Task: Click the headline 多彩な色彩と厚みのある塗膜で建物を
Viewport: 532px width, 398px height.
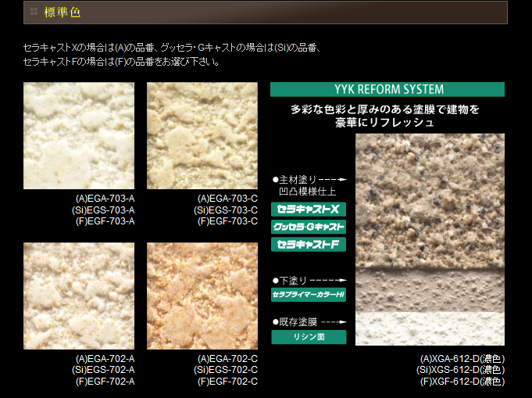Action: (x=385, y=109)
